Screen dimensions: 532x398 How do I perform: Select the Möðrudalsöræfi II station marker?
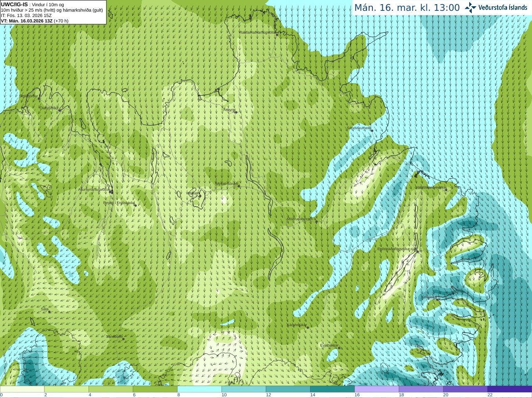316,221
